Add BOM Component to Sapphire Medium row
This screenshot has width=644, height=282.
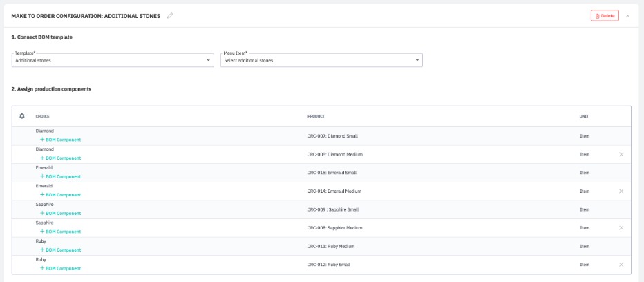tap(60, 232)
